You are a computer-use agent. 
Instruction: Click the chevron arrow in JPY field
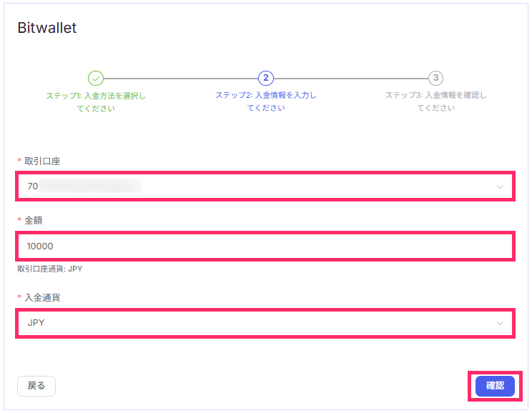point(500,323)
